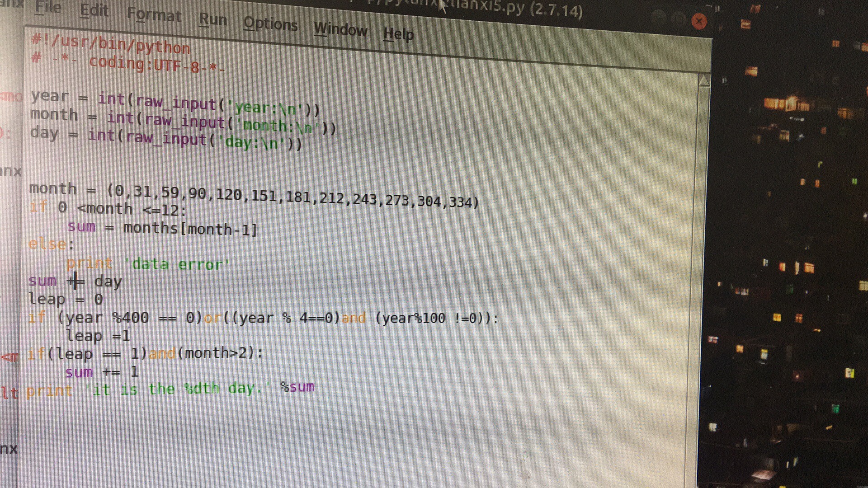Screen dimensions: 868x488
Task: Click the maximize window button
Action: click(x=679, y=19)
